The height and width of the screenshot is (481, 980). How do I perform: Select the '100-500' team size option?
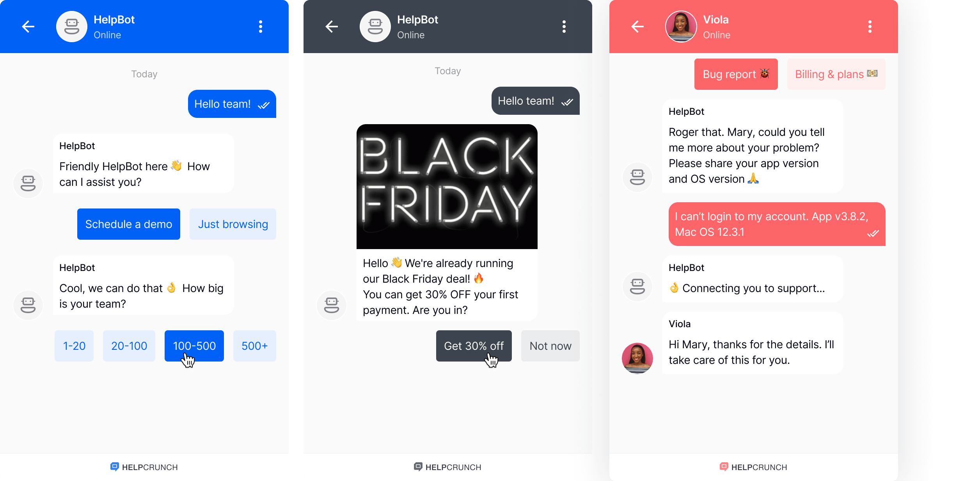click(x=194, y=346)
